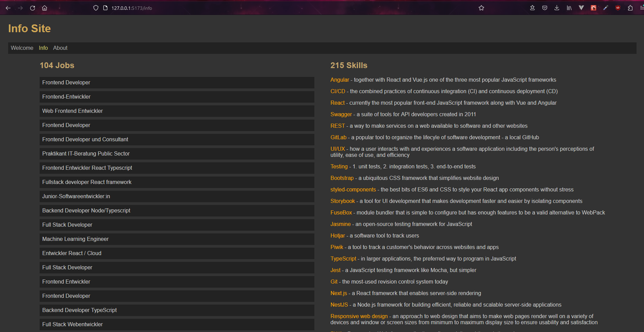Open the Frontend-Entwickler job row
644x332 pixels.
click(177, 97)
